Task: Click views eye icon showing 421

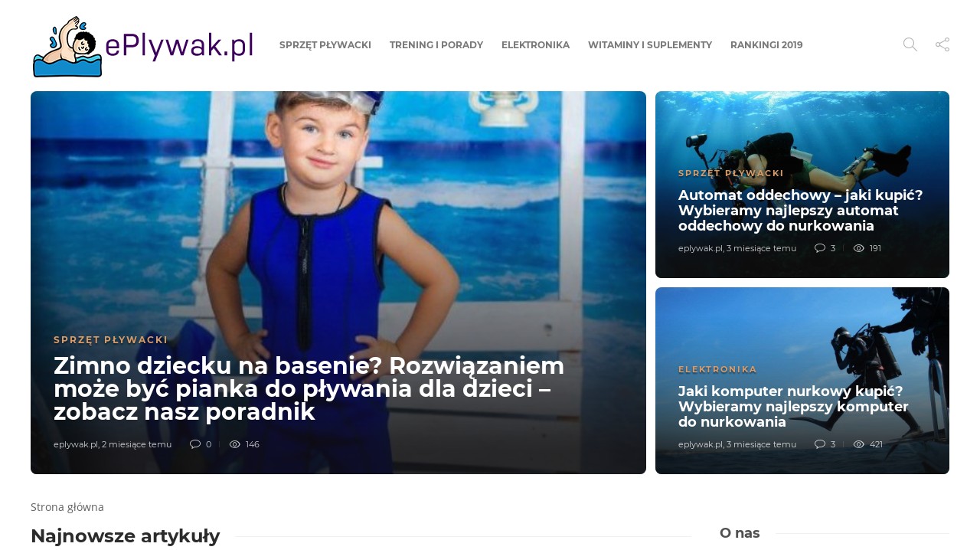Action: pos(859,444)
